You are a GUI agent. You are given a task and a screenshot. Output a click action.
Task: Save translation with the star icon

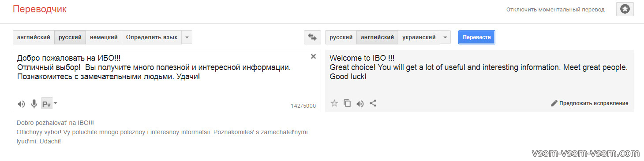pos(334,103)
